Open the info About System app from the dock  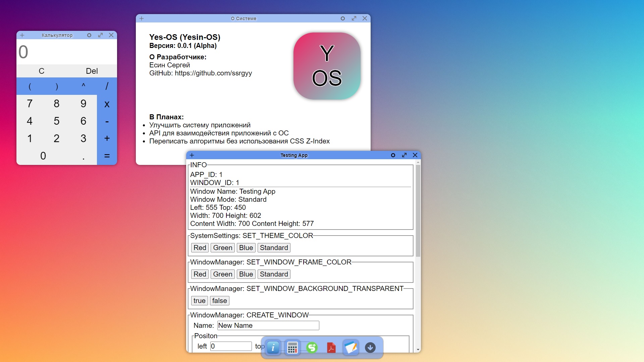point(273,348)
